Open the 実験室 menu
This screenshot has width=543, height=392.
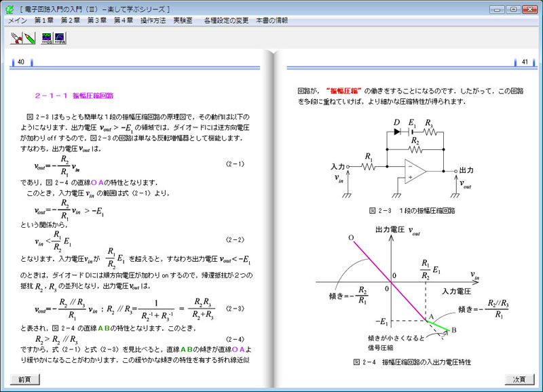click(183, 21)
